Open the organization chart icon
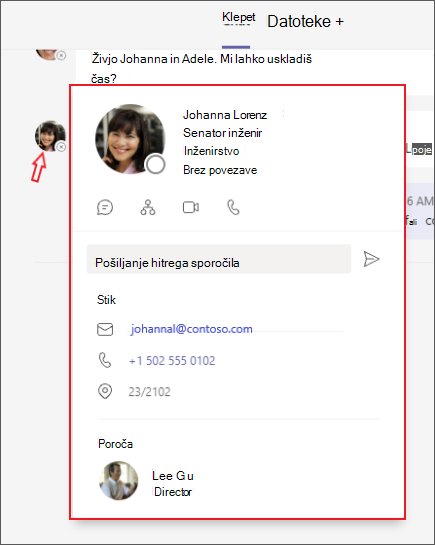 coord(148,208)
